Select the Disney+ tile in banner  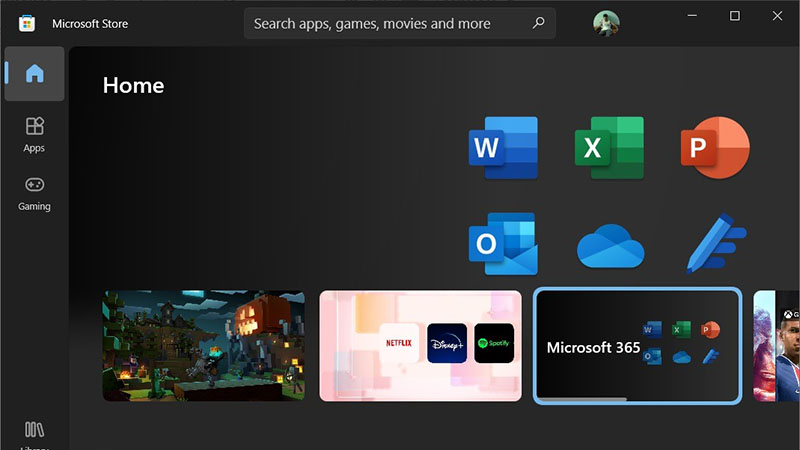(x=447, y=343)
